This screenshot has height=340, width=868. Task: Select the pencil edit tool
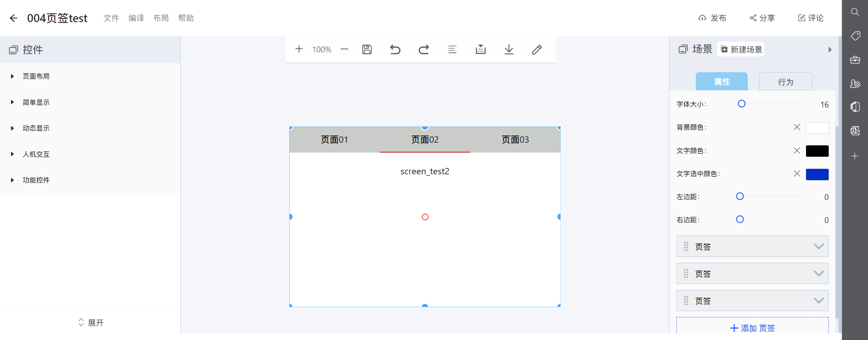click(537, 49)
